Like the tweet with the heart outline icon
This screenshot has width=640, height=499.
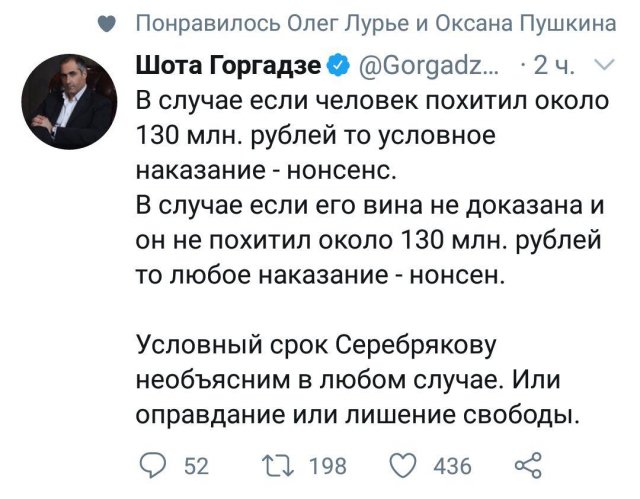coord(403,464)
